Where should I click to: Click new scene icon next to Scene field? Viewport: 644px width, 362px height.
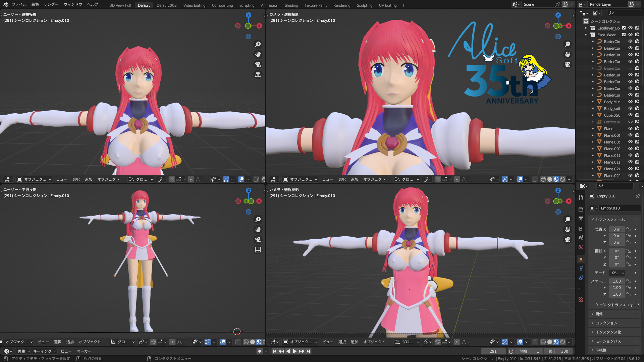[x=565, y=4]
